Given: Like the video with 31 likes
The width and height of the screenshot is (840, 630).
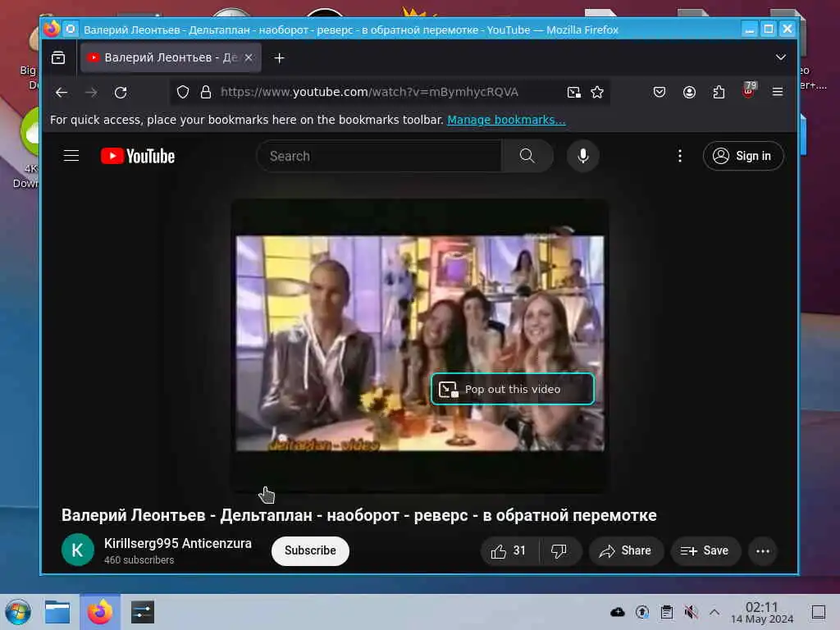Looking at the screenshot, I should point(509,550).
